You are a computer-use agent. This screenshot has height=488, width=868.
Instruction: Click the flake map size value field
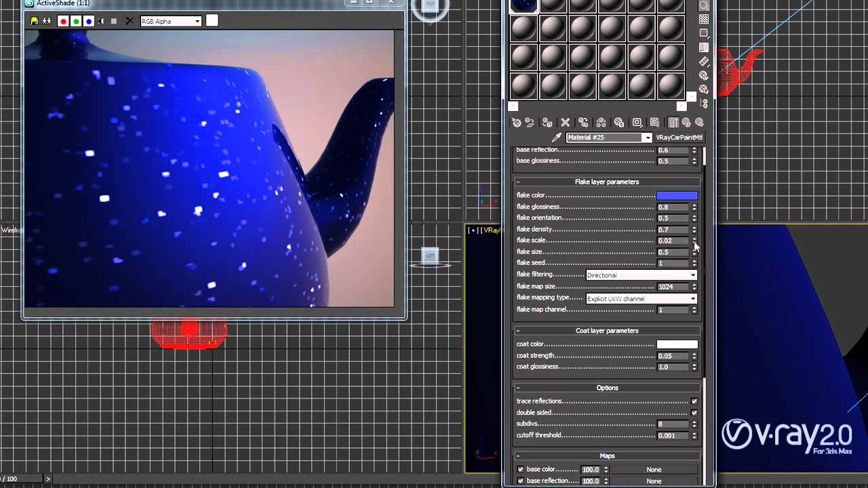pyautogui.click(x=673, y=287)
